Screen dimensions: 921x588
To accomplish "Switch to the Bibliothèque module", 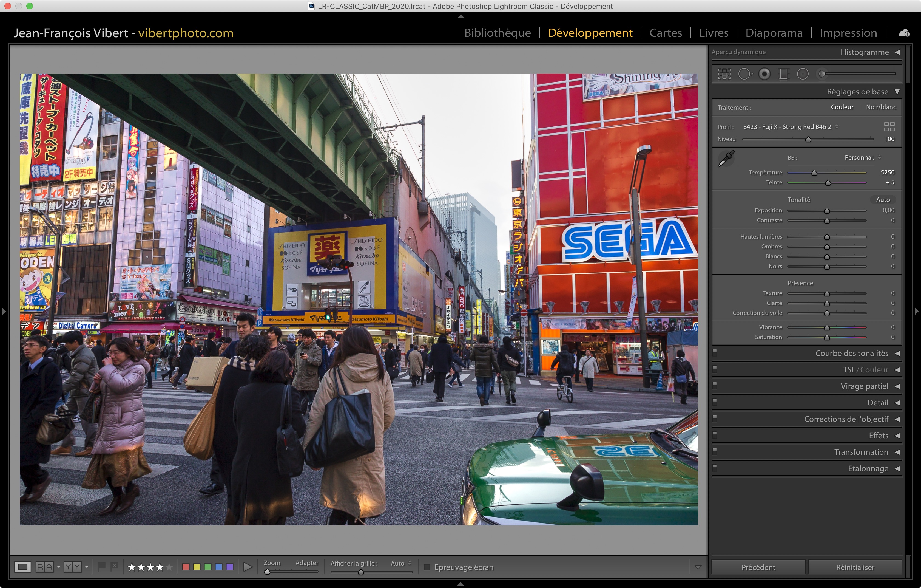I will coord(497,33).
